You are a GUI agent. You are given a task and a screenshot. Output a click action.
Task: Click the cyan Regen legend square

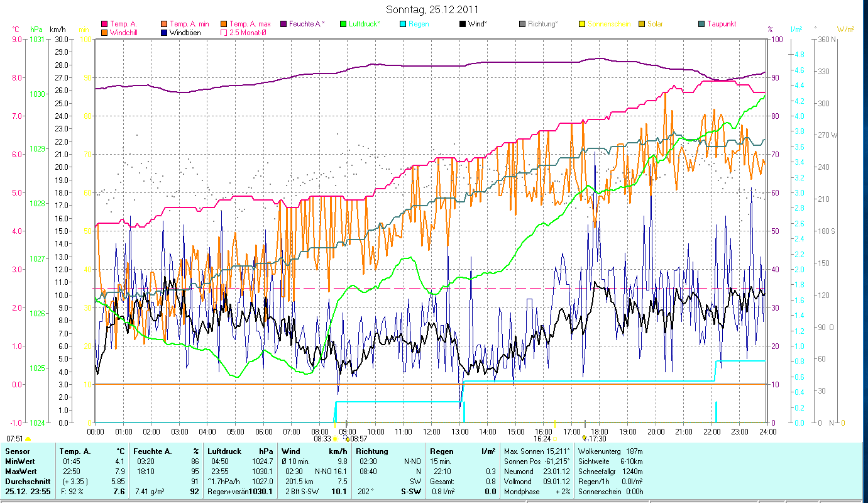(402, 25)
